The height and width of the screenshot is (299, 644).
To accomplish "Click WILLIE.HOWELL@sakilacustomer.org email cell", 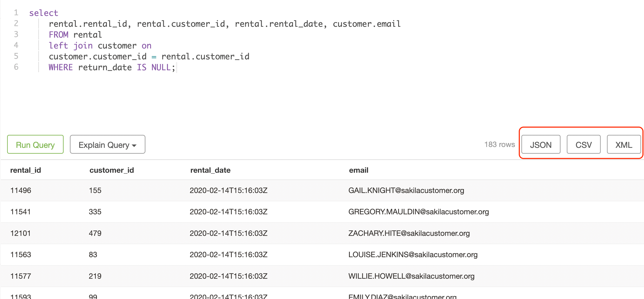I will pos(411,276).
